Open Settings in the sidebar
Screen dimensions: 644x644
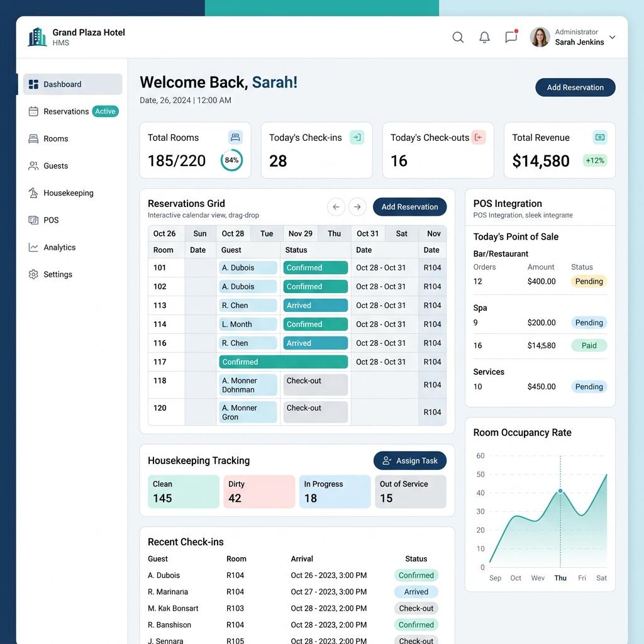(50, 274)
